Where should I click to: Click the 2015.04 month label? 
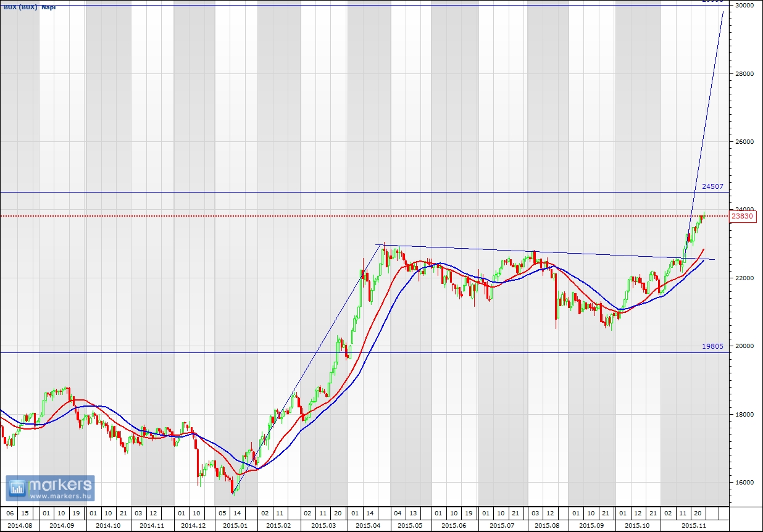[x=368, y=525]
